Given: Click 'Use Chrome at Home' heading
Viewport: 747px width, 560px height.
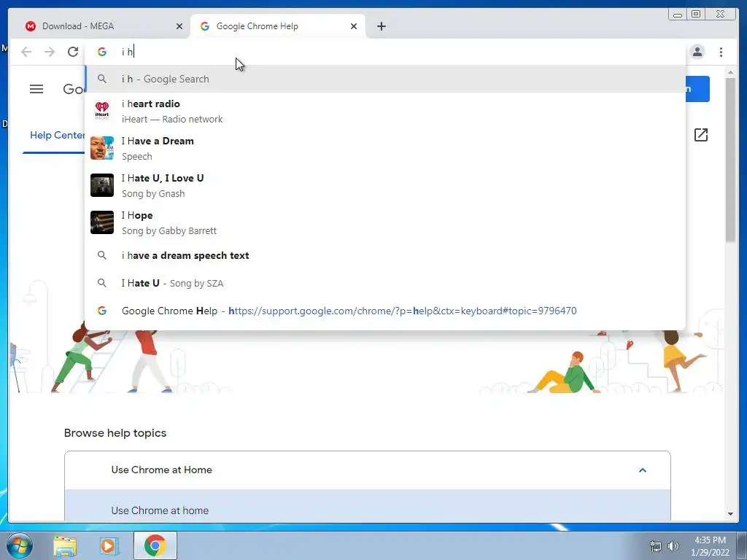Looking at the screenshot, I should [161, 470].
